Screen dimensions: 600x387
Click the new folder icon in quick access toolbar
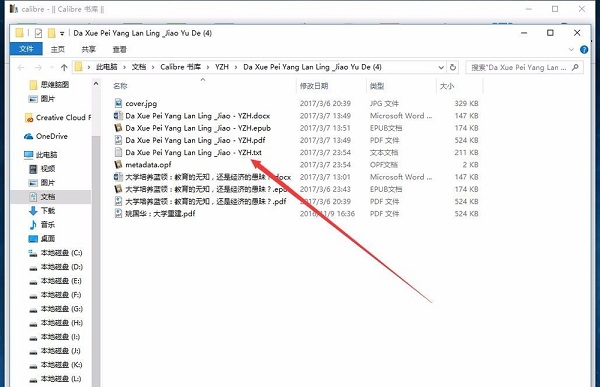[51, 33]
